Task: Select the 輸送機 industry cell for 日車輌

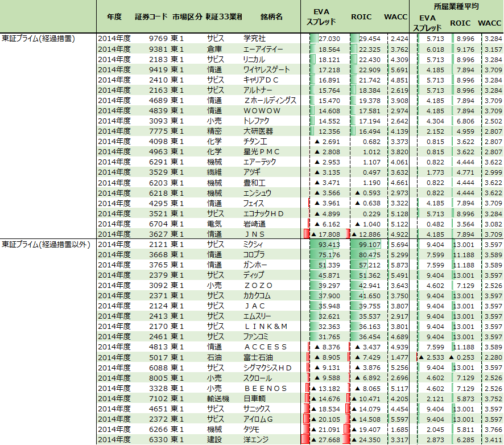Action: pos(217,398)
